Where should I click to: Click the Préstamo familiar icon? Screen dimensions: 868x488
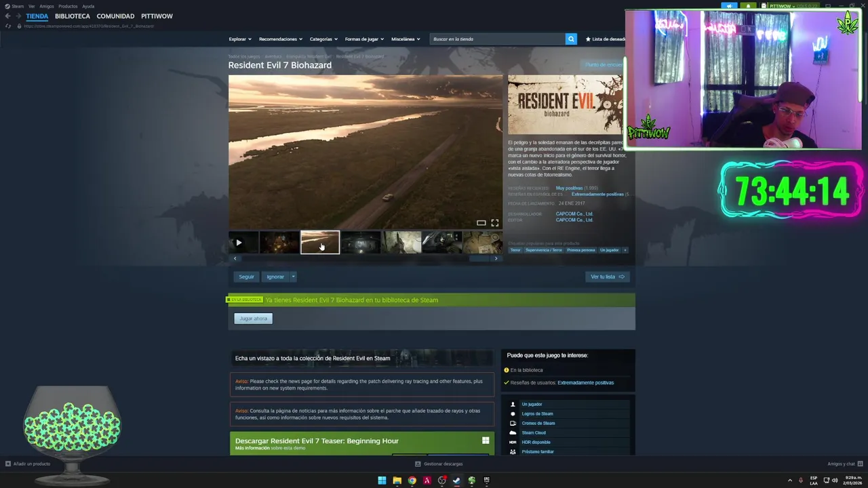(513, 451)
